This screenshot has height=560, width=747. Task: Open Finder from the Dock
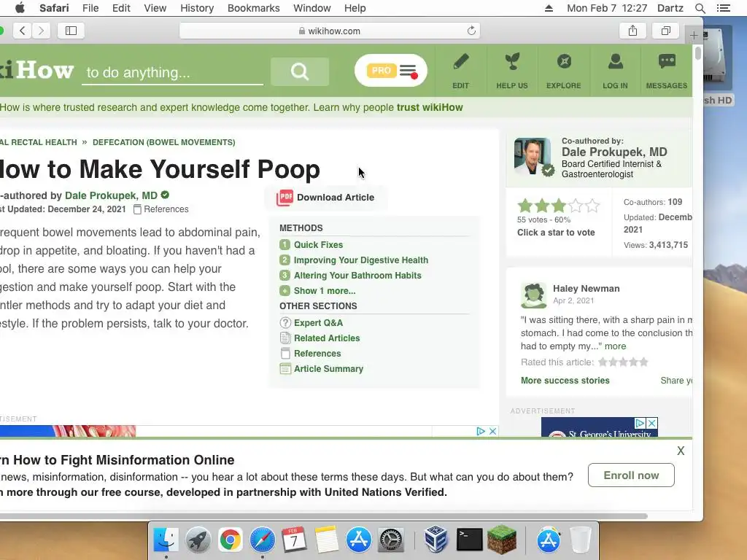tap(166, 540)
